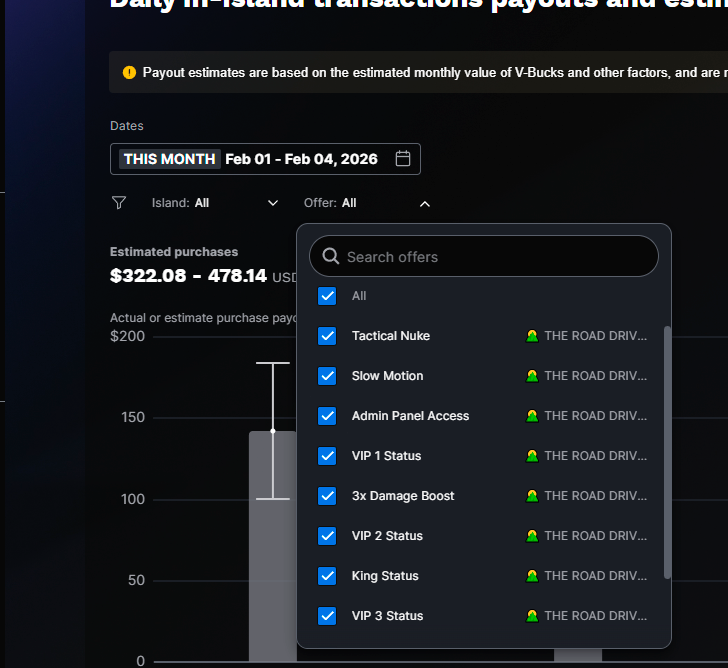Viewport: 728px width, 668px height.
Task: Uncheck the Tactical Nuke checkbox
Action: 327,336
